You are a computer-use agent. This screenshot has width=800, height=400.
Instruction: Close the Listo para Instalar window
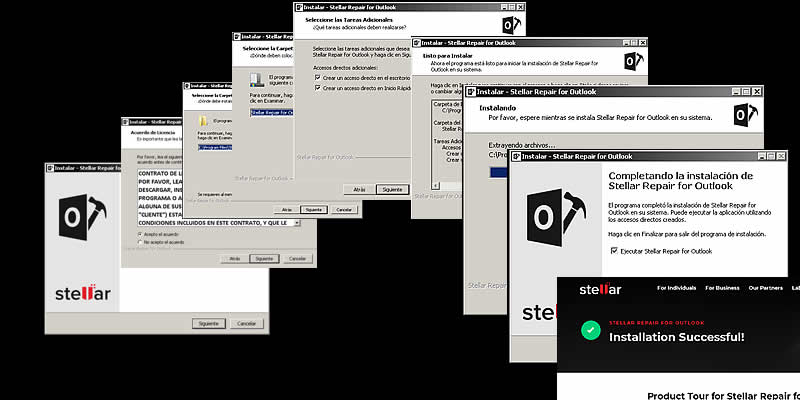coord(641,42)
